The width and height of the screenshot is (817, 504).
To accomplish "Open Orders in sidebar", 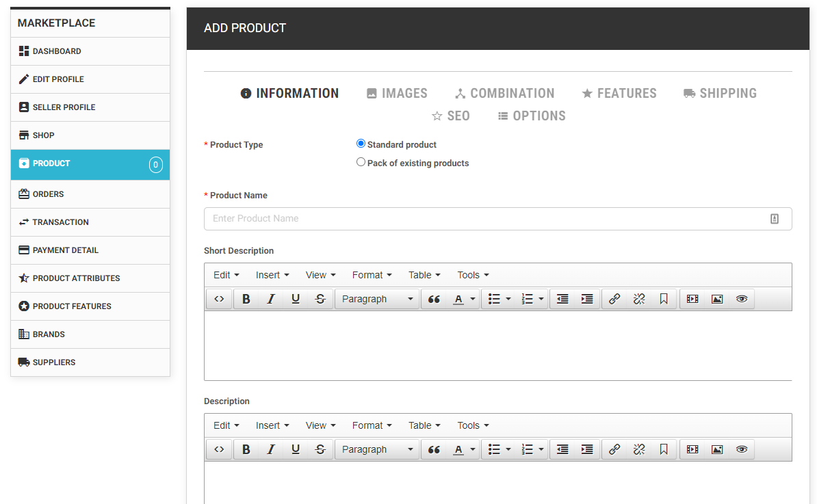I will [x=90, y=194].
